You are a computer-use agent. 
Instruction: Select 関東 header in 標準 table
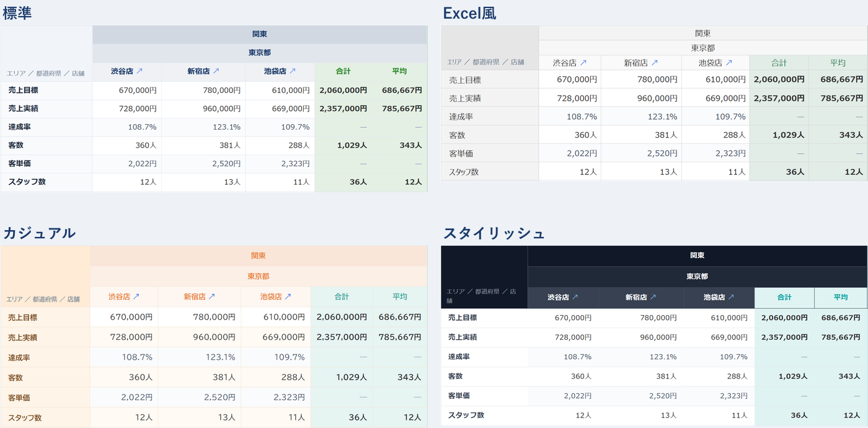coord(260,34)
